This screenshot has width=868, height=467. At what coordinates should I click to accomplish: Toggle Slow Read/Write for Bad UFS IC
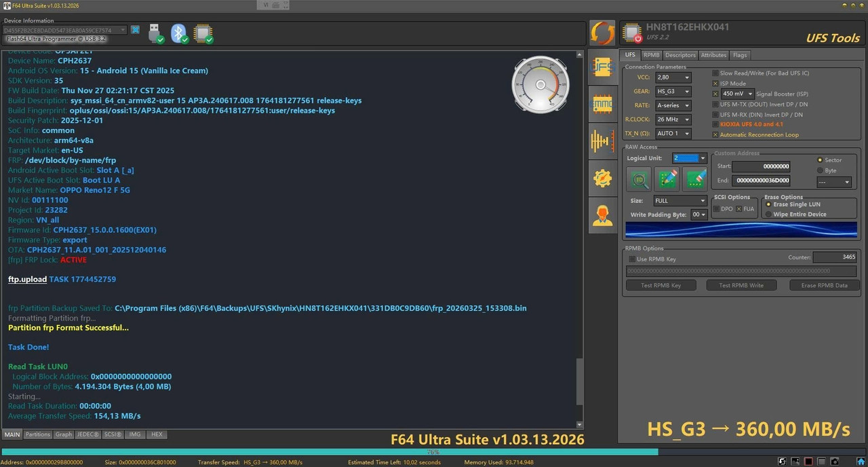[715, 73]
